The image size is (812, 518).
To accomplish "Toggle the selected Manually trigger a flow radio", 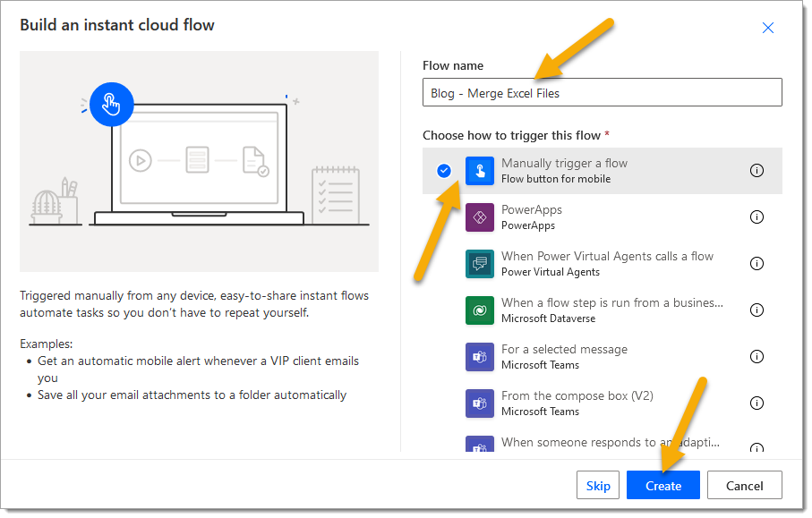I will pyautogui.click(x=444, y=170).
